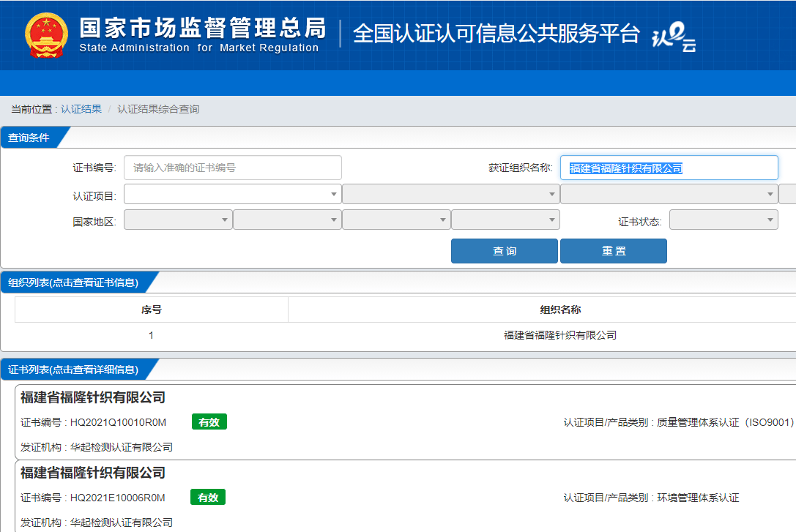Click 认证结果综合查询 in the breadcrumb
The width and height of the screenshot is (796, 532).
coord(158,109)
